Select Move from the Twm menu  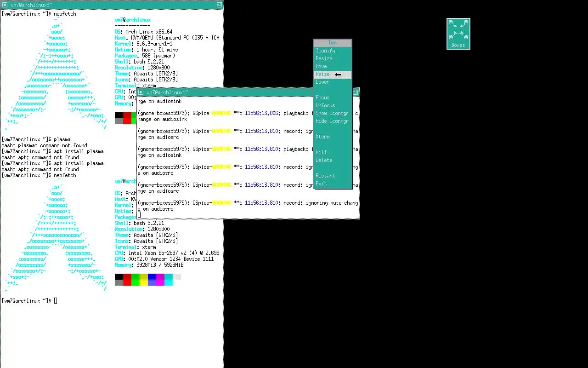pyautogui.click(x=333, y=67)
